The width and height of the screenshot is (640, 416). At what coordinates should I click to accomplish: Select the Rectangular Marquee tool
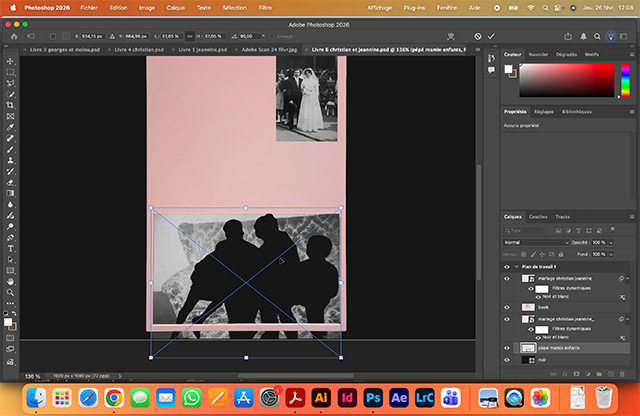point(10,72)
